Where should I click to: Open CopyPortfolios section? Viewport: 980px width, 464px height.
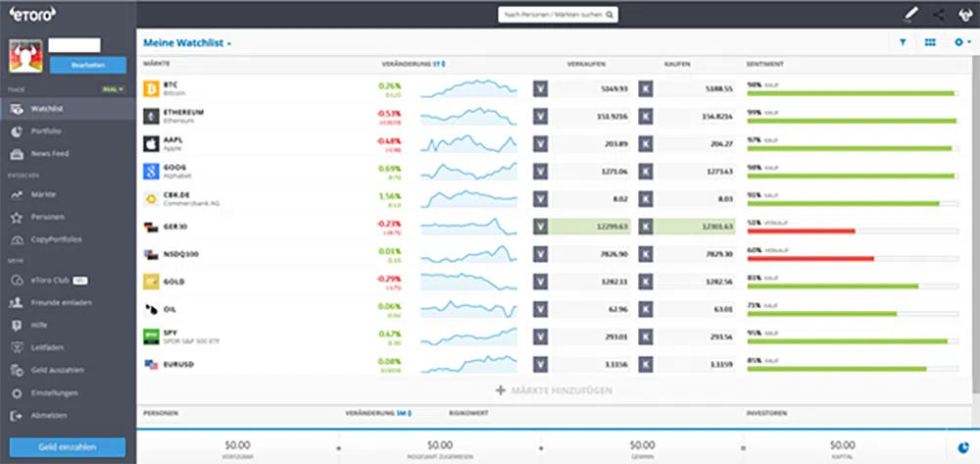click(68, 239)
